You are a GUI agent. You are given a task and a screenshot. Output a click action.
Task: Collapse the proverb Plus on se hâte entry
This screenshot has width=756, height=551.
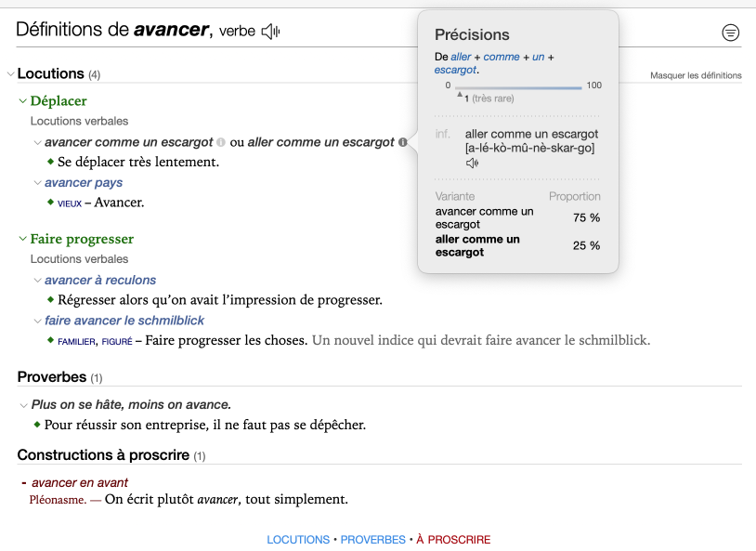point(23,405)
